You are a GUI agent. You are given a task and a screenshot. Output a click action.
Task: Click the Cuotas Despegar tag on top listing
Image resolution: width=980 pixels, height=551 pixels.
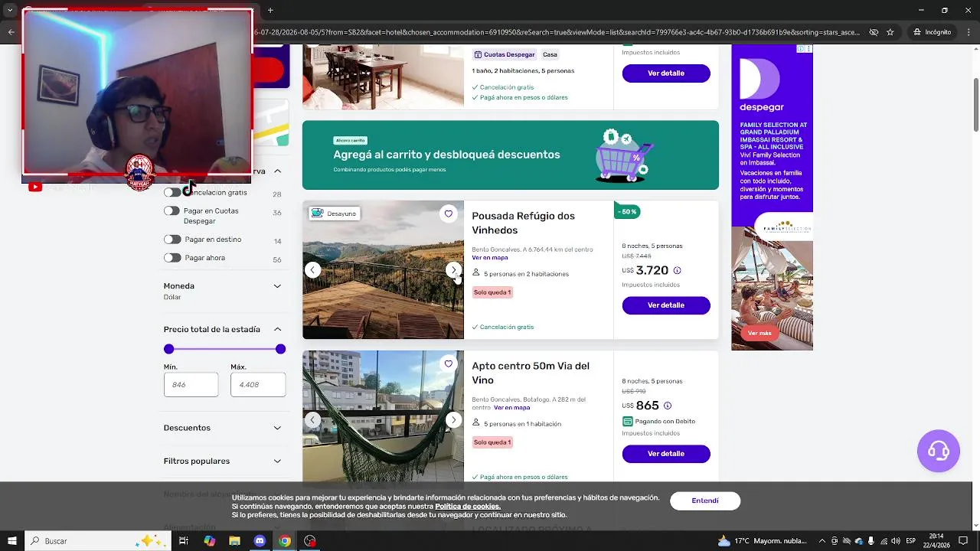pyautogui.click(x=505, y=55)
